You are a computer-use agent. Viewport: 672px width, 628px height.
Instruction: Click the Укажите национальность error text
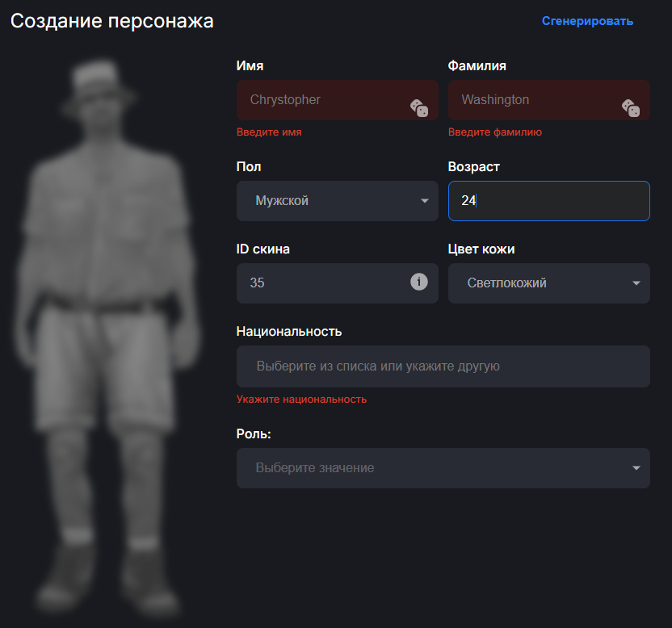[302, 400]
